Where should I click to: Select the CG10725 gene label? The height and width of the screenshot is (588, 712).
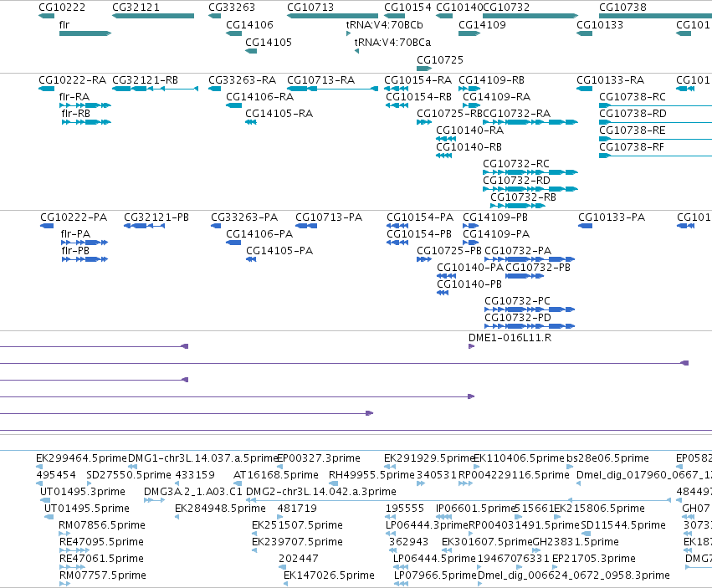pos(440,60)
